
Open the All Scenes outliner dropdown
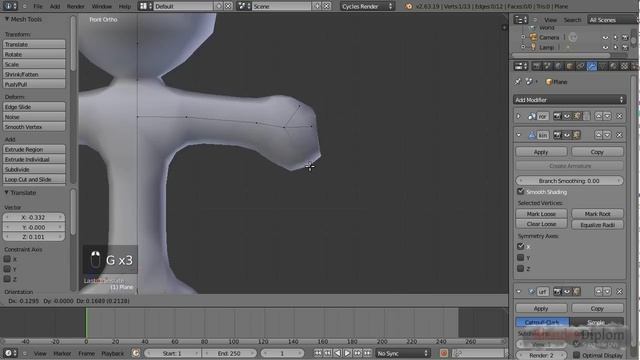pyautogui.click(x=612, y=20)
